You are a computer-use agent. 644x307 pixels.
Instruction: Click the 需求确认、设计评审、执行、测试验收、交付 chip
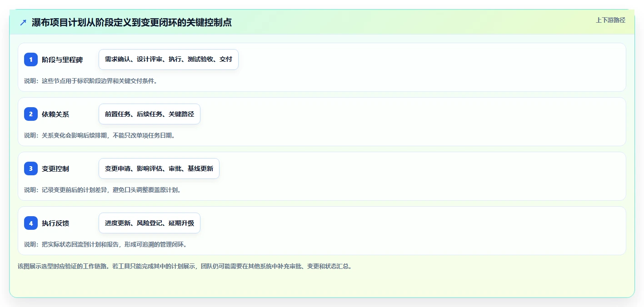(x=169, y=59)
